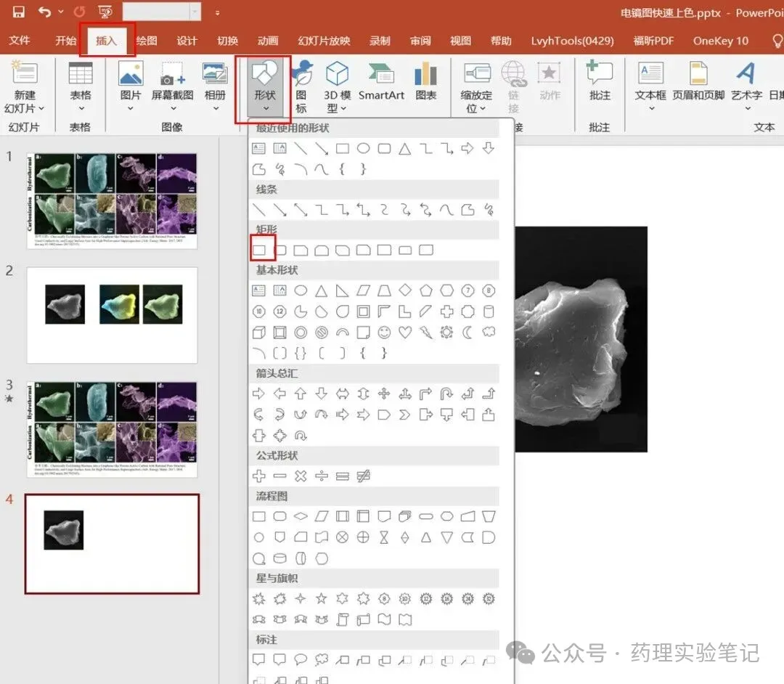784x684 pixels.
Task: Select the cloud shape in 基本形状
Action: (x=489, y=332)
